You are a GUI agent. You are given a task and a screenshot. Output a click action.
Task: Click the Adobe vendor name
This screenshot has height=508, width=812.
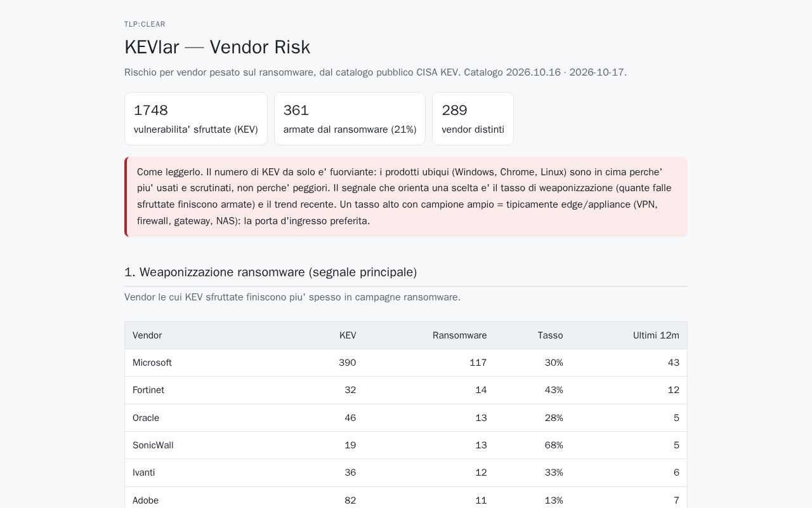click(145, 500)
